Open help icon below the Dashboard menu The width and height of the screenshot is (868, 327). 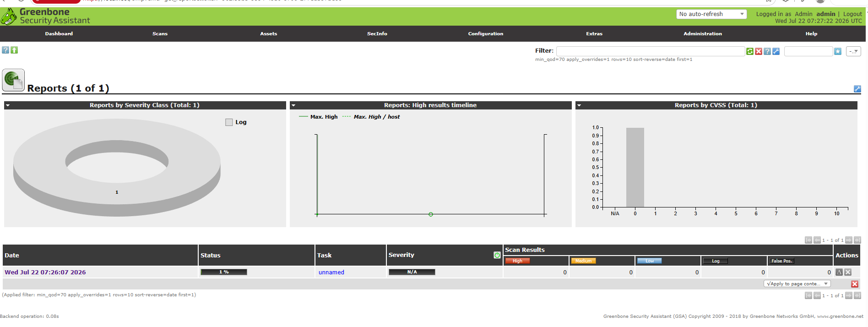5,50
